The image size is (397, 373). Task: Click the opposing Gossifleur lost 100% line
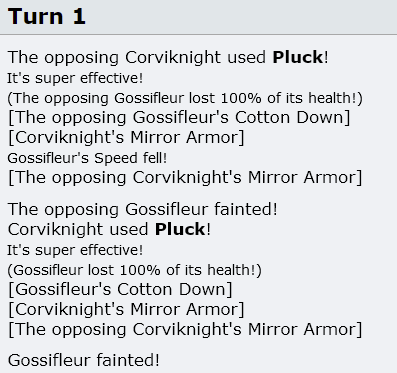point(185,98)
